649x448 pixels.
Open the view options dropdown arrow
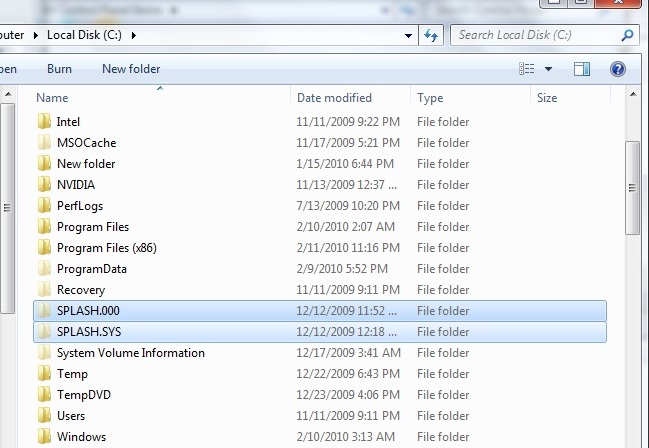(x=548, y=69)
